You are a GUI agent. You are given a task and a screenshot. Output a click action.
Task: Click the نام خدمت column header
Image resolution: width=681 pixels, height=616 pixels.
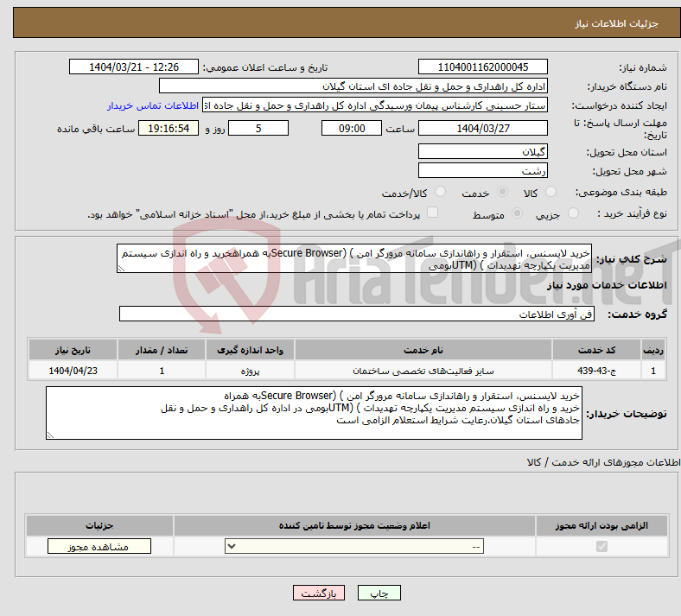click(423, 350)
